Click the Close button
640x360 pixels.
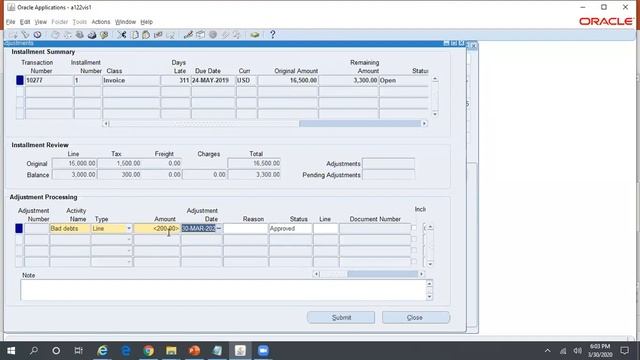point(416,317)
